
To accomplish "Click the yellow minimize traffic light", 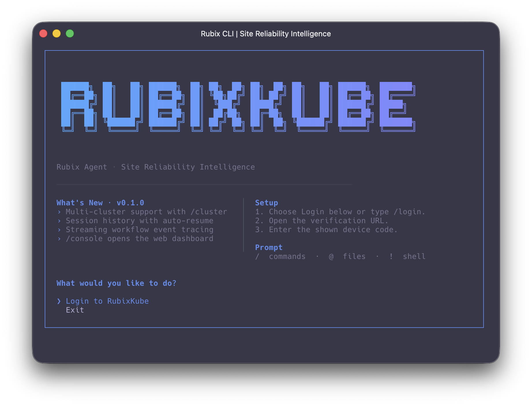I will 57,33.
